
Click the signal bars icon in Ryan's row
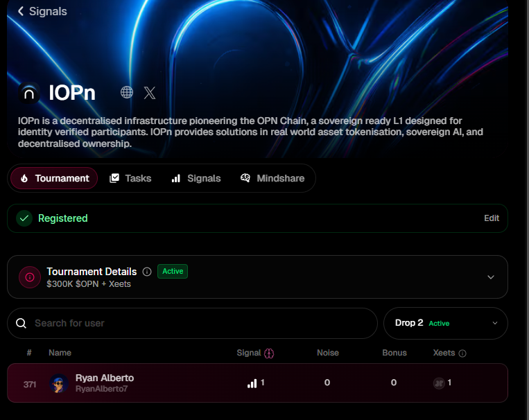(x=252, y=383)
